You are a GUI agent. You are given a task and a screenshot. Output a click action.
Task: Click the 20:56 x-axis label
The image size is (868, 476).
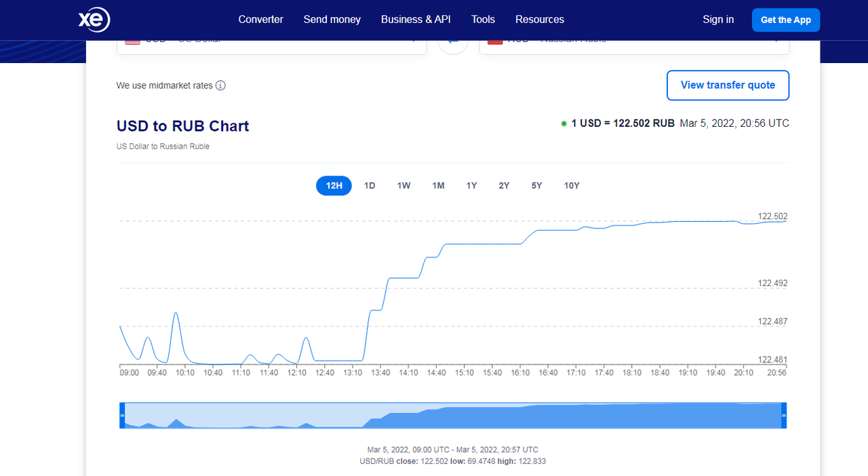777,373
